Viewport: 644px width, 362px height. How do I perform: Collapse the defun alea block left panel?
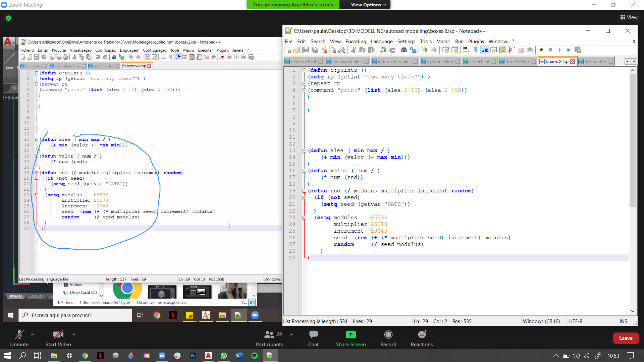[x=37, y=139]
